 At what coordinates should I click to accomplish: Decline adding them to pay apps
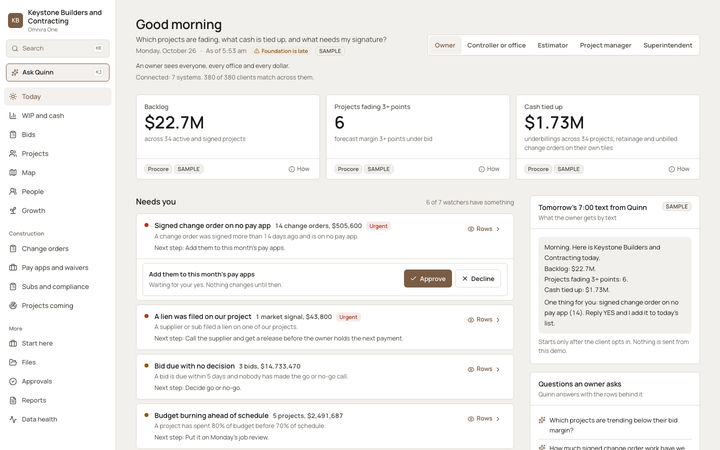478,279
